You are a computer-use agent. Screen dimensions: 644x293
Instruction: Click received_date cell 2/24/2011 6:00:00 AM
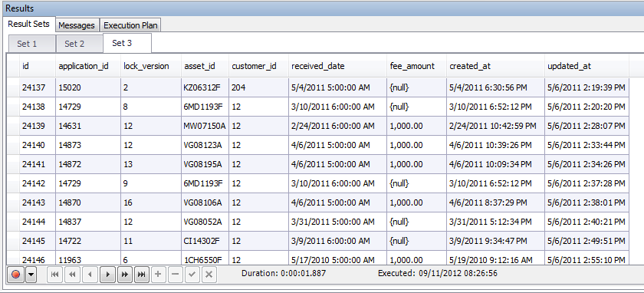point(337,126)
